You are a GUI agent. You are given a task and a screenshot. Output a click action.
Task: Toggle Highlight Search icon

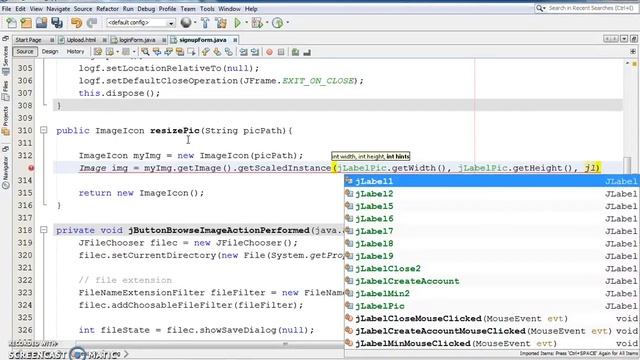180,52
